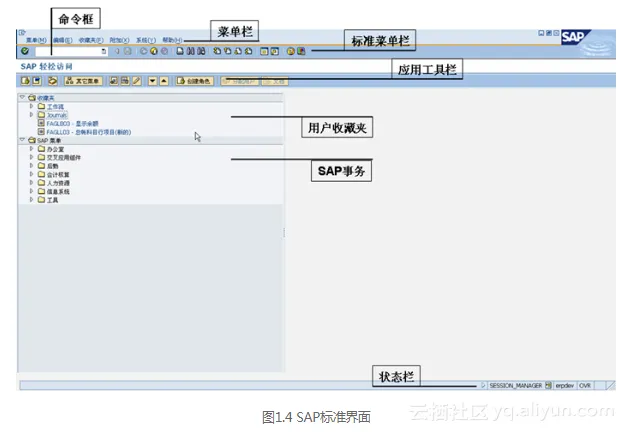Expand the 后勤 folder
This screenshot has width=625, height=432.
tap(31, 165)
